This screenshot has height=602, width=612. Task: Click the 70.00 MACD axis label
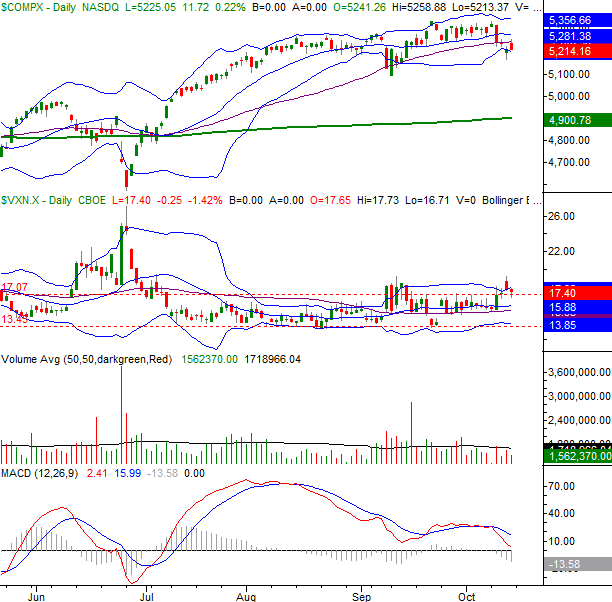pos(561,486)
